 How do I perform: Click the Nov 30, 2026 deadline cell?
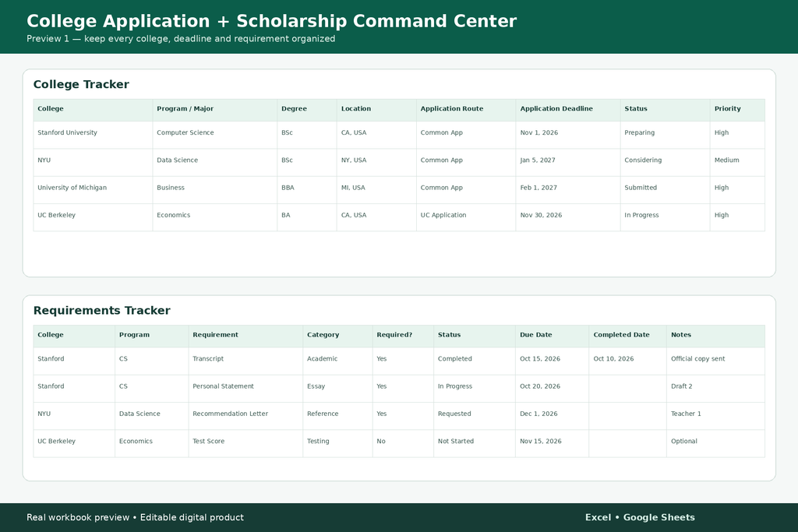click(x=568, y=217)
